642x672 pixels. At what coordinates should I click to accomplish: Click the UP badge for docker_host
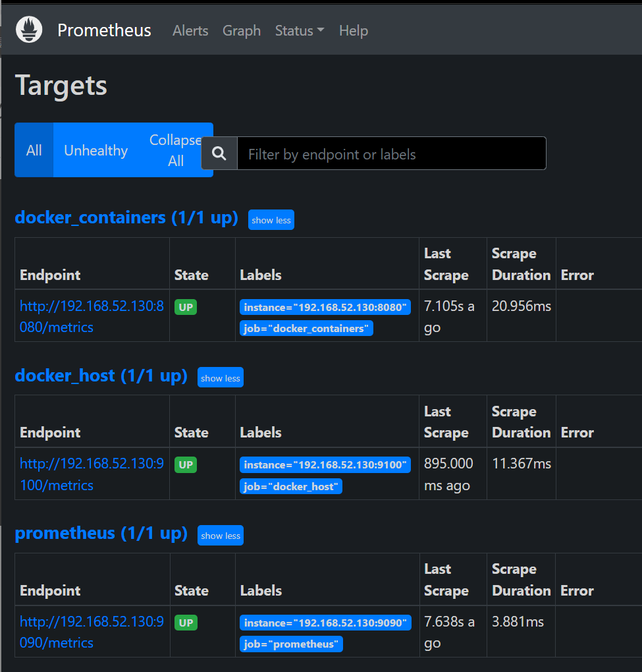[x=186, y=465]
